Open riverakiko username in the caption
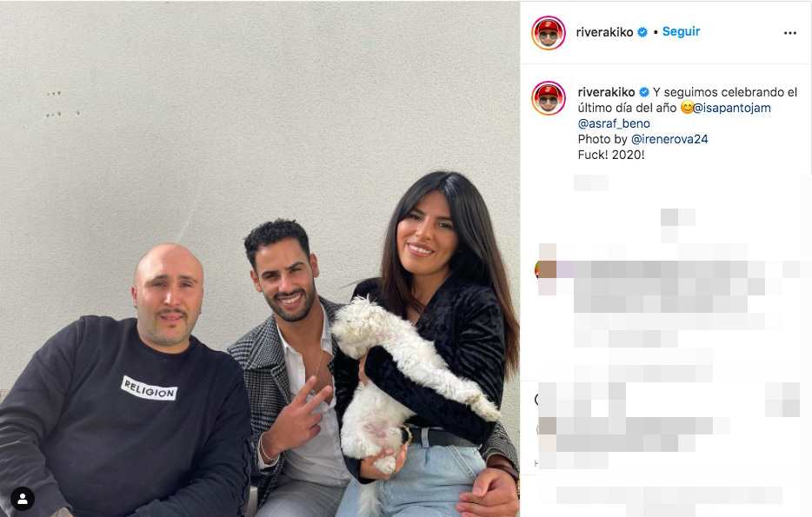The width and height of the screenshot is (812, 517). click(x=607, y=92)
